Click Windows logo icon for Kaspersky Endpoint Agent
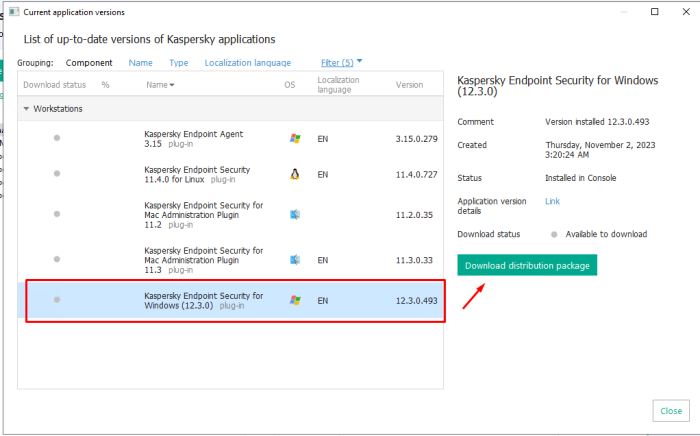Viewport: 700px width, 436px height. [x=294, y=138]
